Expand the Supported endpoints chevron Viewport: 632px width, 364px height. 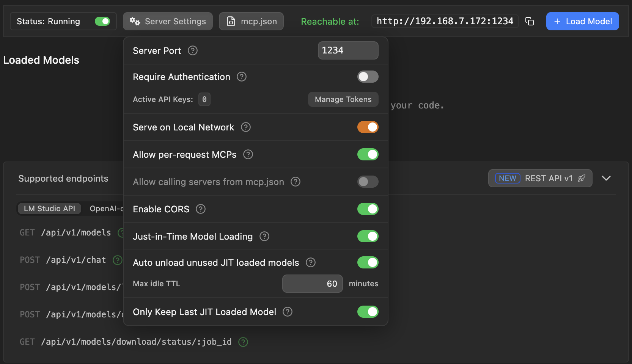coord(606,178)
